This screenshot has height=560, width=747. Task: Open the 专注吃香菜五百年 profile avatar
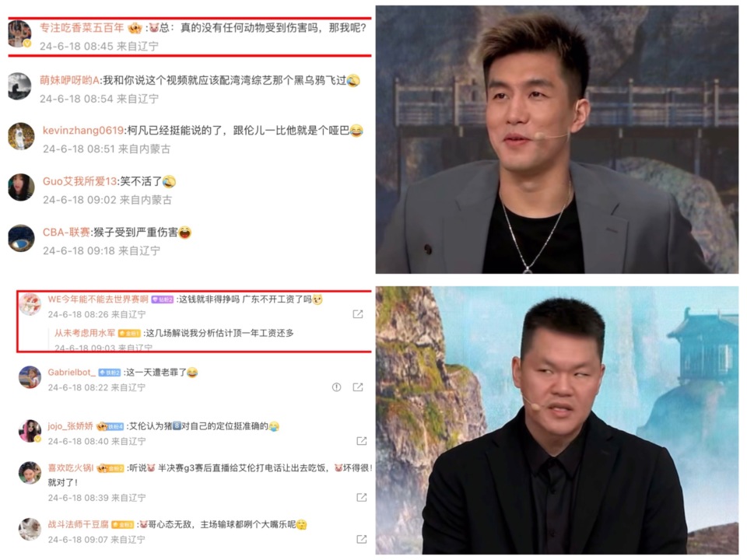[x=20, y=33]
